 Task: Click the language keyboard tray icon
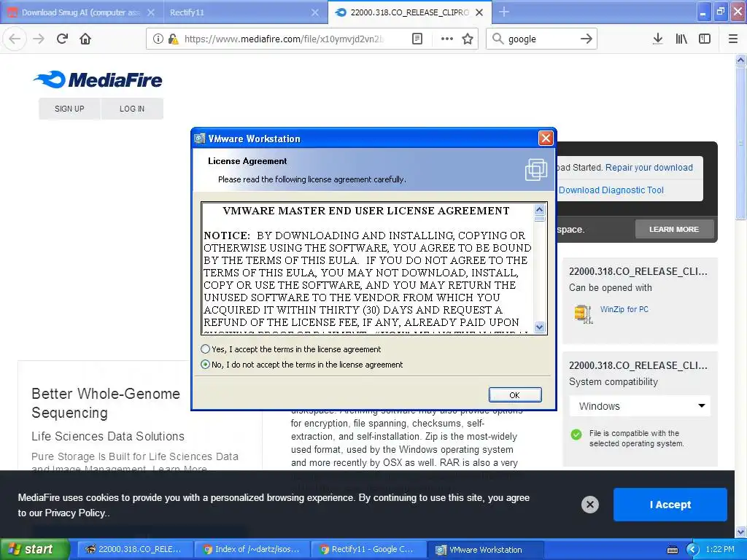672,550
